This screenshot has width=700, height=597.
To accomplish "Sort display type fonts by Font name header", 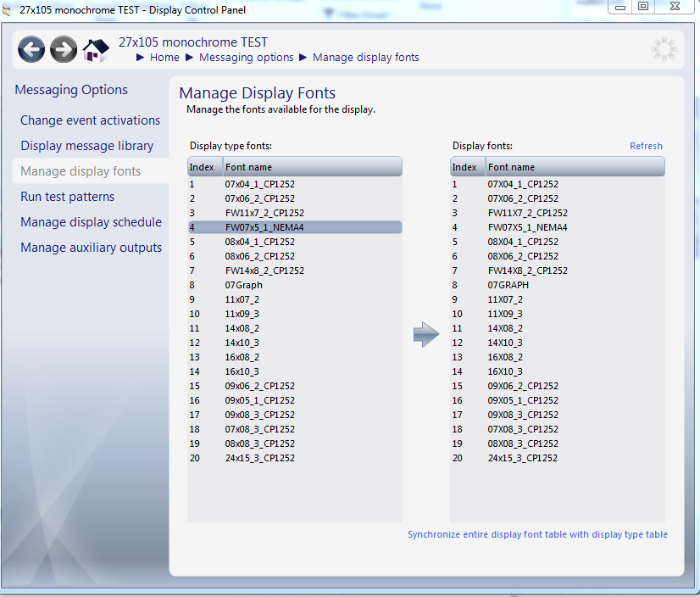I will pos(312,167).
